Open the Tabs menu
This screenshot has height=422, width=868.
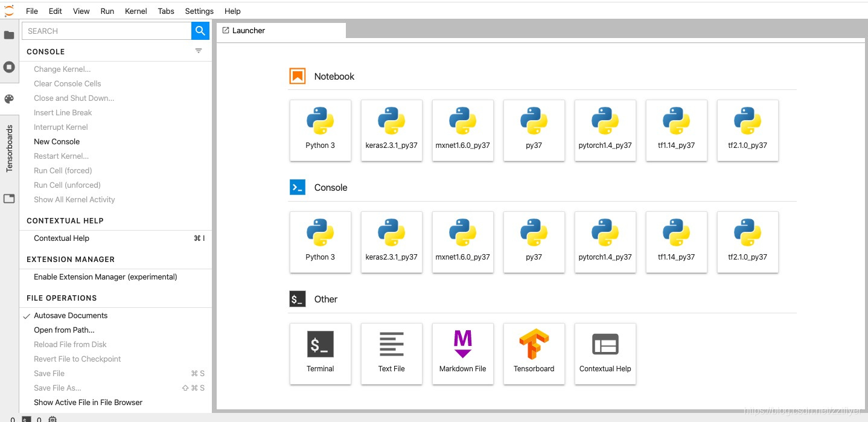click(x=166, y=11)
